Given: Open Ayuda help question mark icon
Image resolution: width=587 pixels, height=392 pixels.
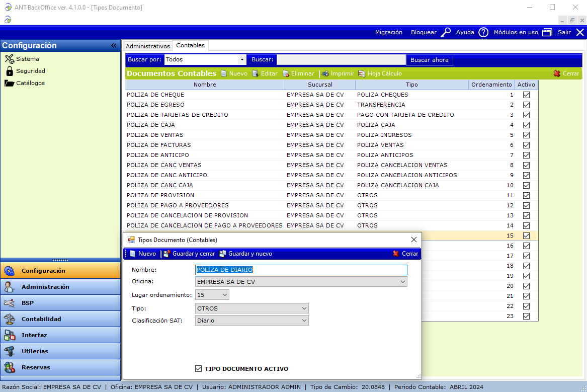Looking at the screenshot, I should point(483,32).
